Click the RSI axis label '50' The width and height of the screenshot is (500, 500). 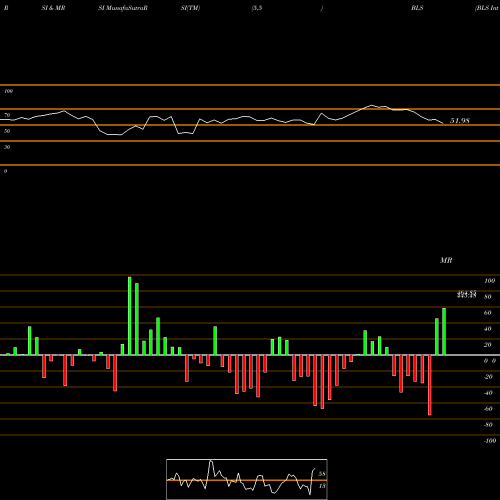(7, 131)
